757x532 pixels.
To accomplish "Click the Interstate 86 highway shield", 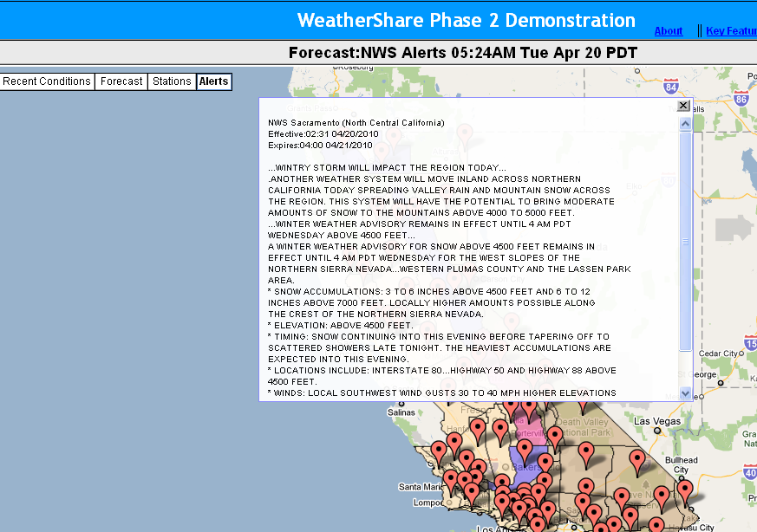I will click(x=740, y=99).
